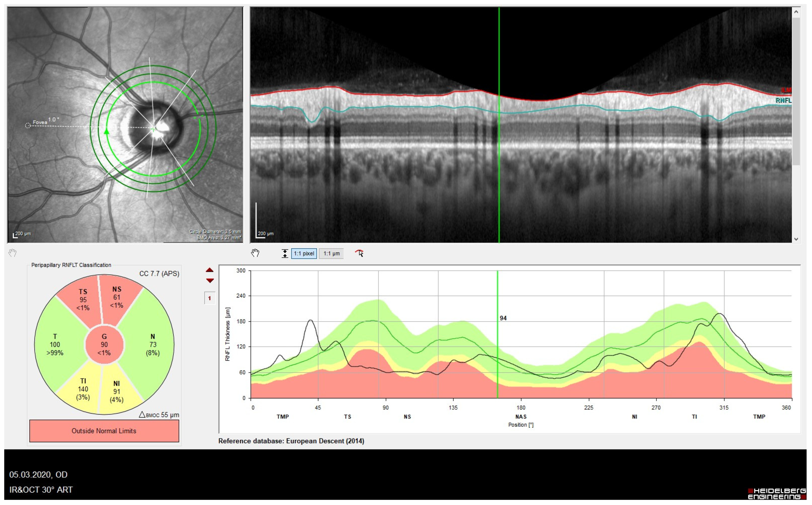Select the NS sector showing 61

[x=117, y=297]
